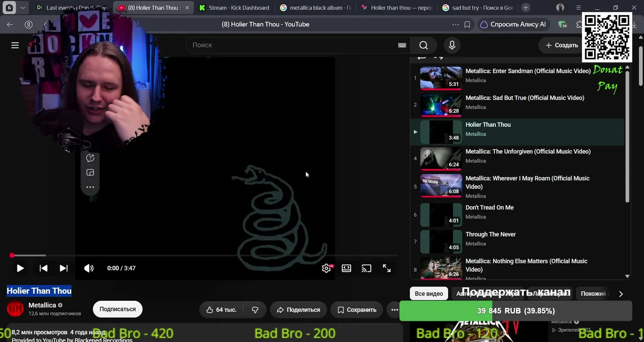Click the Создать create button
The width and height of the screenshot is (644, 342).
click(x=561, y=45)
